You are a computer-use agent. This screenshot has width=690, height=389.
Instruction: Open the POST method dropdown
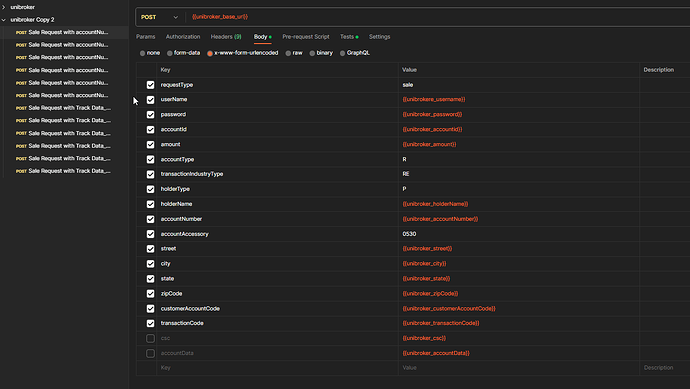tap(159, 17)
